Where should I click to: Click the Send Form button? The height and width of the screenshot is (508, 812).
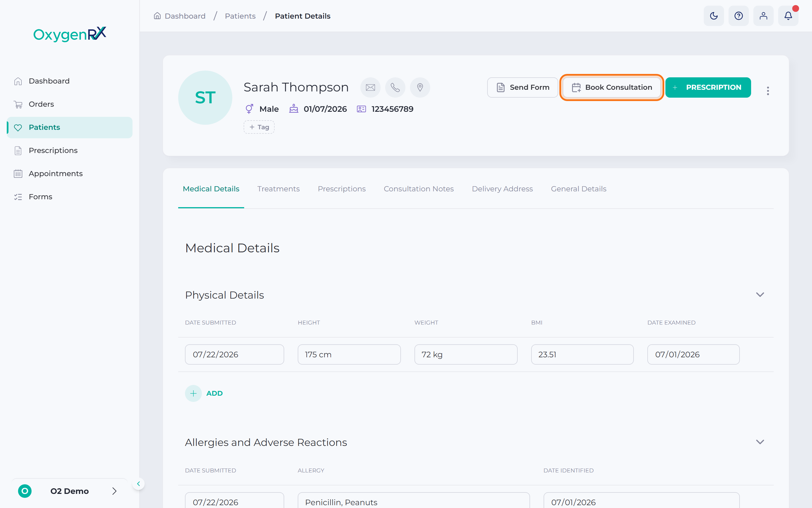[522, 87]
